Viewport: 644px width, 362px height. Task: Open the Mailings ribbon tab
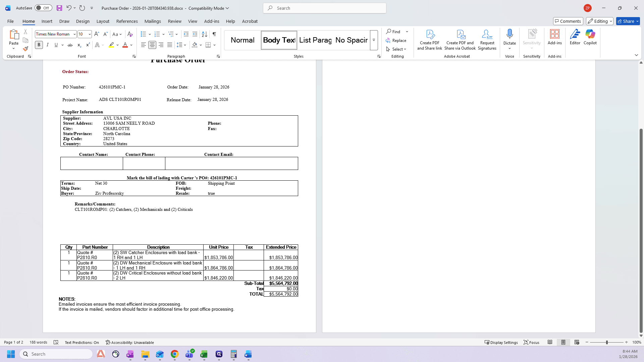(x=153, y=21)
